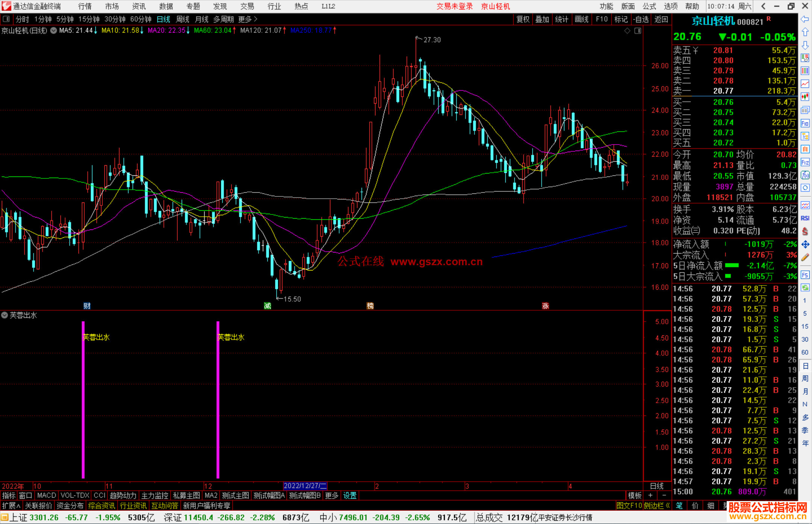Click the RSI indicator icon in sidebar

point(805,218)
